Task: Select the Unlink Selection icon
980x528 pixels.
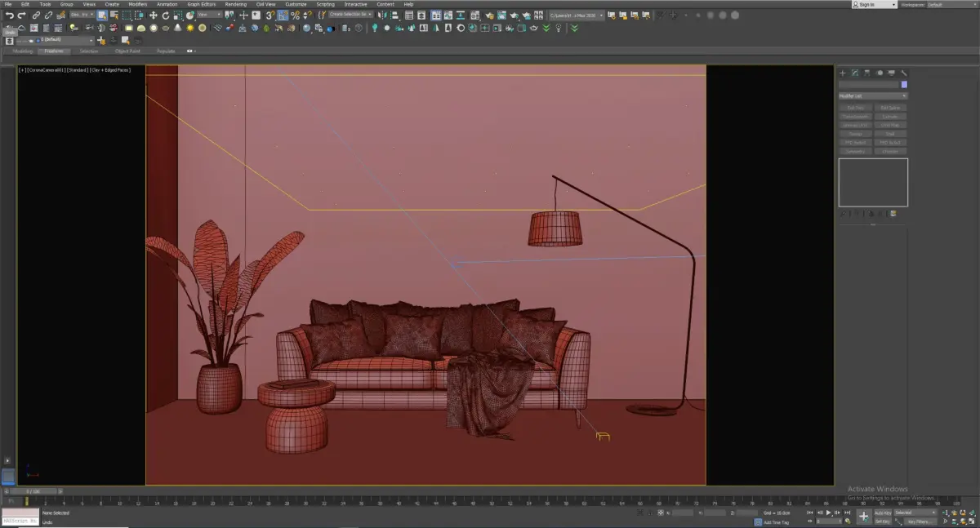Action: (x=48, y=15)
